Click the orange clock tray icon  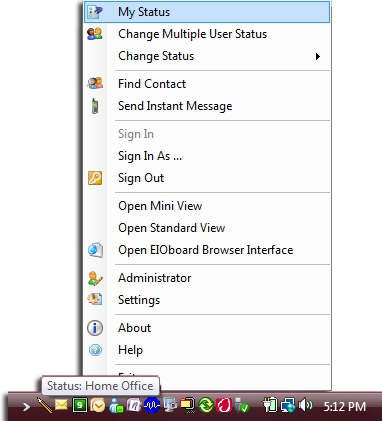[98, 406]
